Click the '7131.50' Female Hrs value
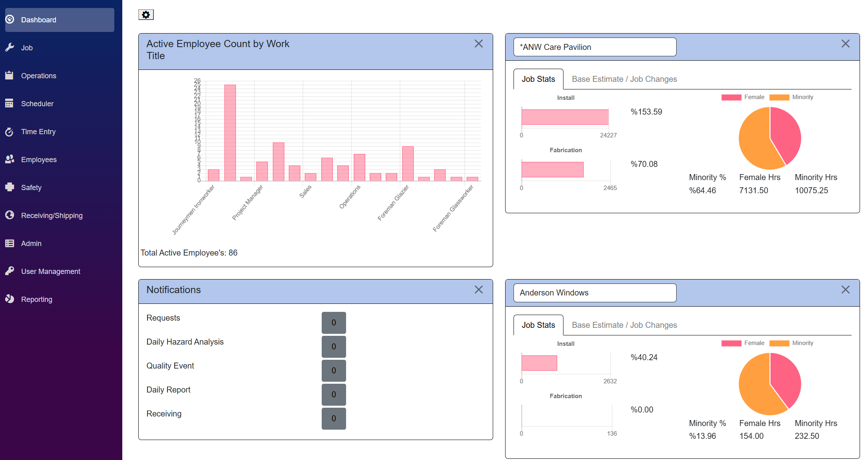This screenshot has width=868, height=460. tap(753, 190)
